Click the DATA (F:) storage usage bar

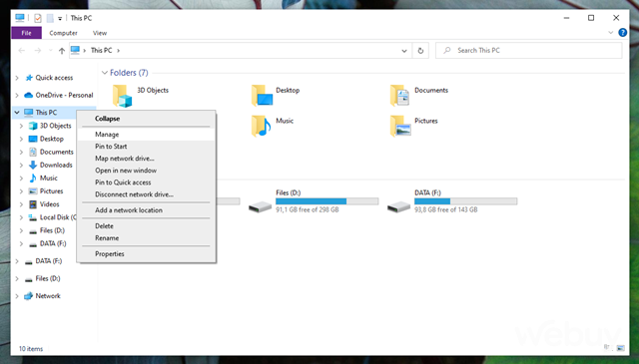pos(466,201)
